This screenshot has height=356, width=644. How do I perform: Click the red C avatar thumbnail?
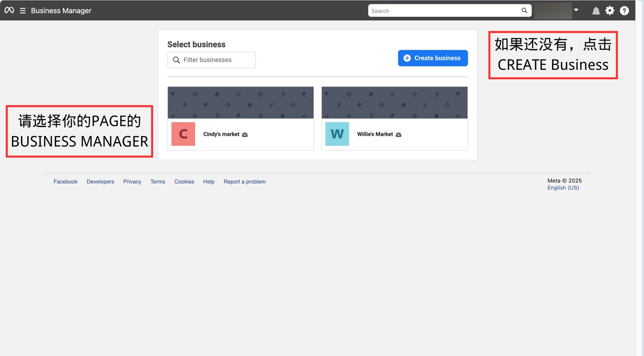pyautogui.click(x=183, y=134)
